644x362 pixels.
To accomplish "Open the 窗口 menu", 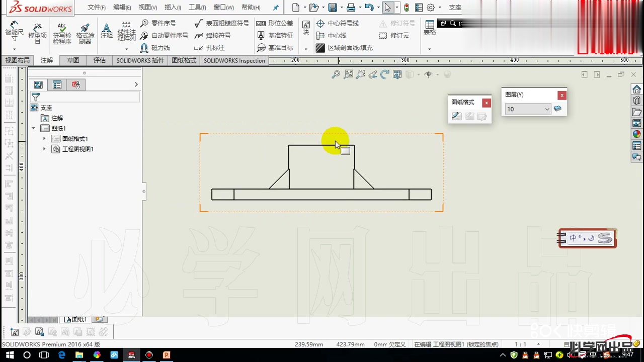I will pos(224,8).
